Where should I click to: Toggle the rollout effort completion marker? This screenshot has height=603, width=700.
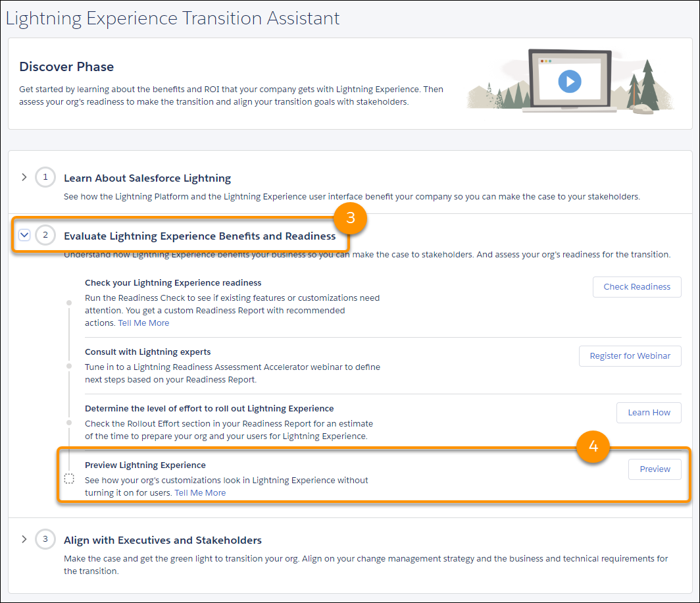point(69,423)
